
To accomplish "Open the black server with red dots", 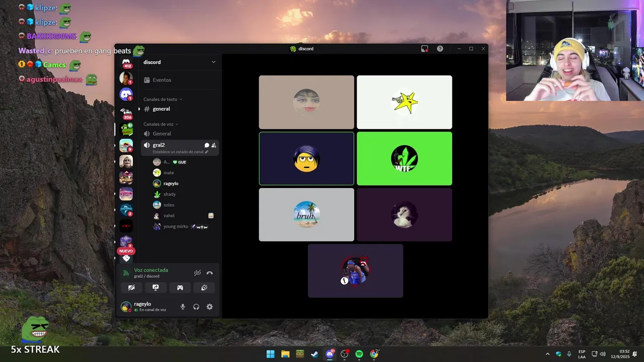I will [x=126, y=226].
